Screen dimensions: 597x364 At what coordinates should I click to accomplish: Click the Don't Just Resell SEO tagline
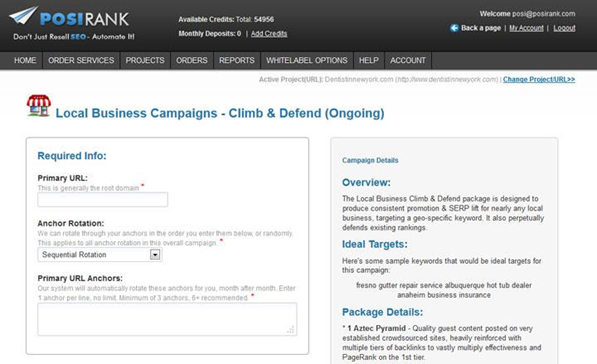point(74,37)
